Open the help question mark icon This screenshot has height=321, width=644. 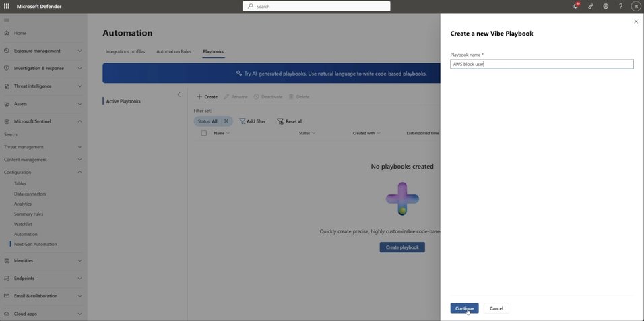[x=620, y=6]
